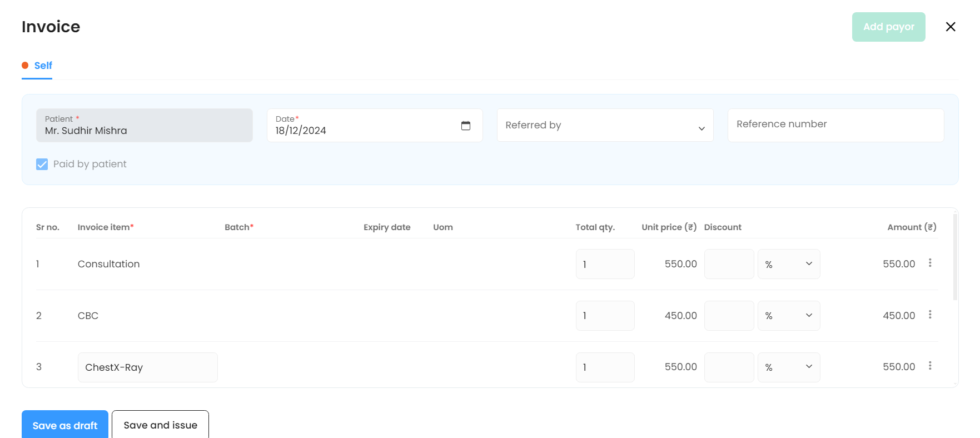The image size is (980, 438).
Task: Click discount value field for CBC
Action: point(729,316)
